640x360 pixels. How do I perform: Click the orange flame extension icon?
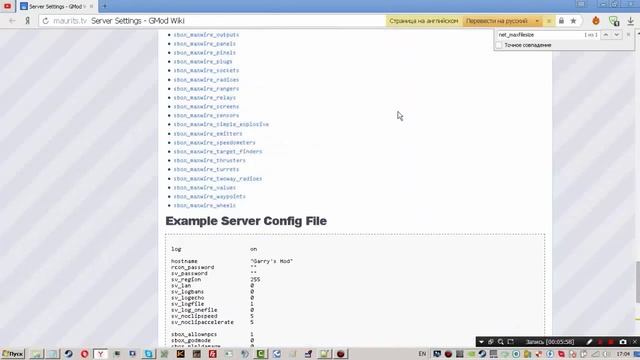(596, 20)
